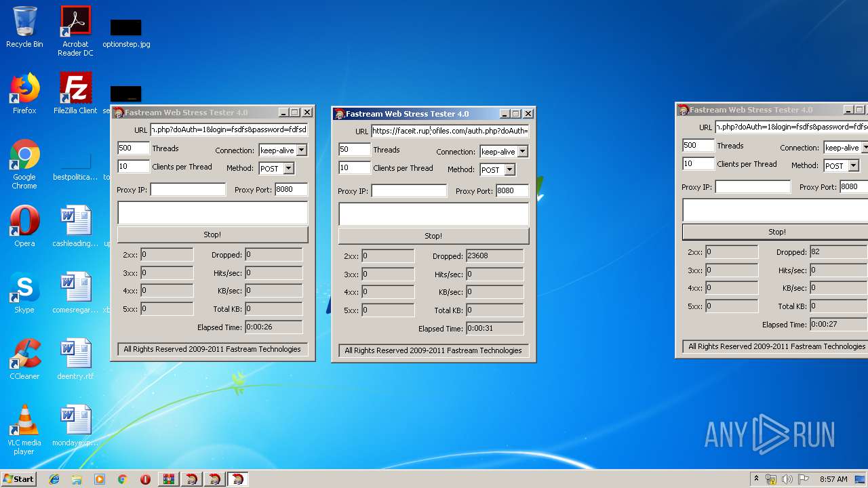Expand Connection dropdown in middle window
868x488 pixels.
522,152
